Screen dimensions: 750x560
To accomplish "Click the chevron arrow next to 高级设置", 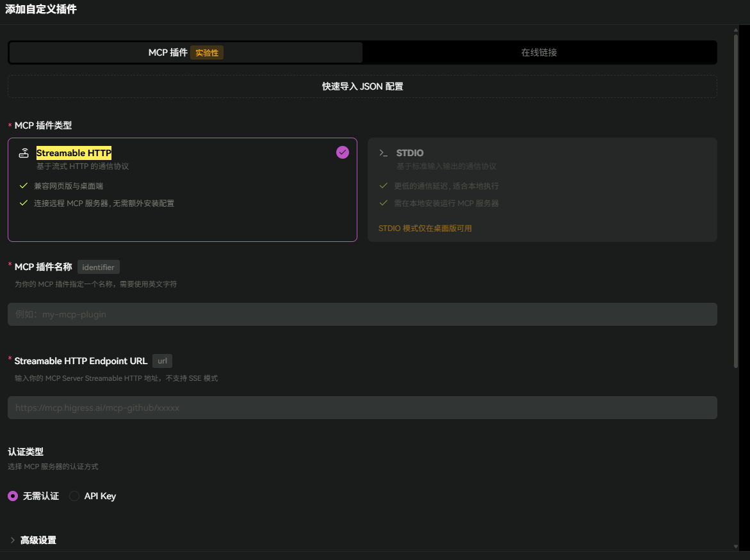I will [12, 540].
